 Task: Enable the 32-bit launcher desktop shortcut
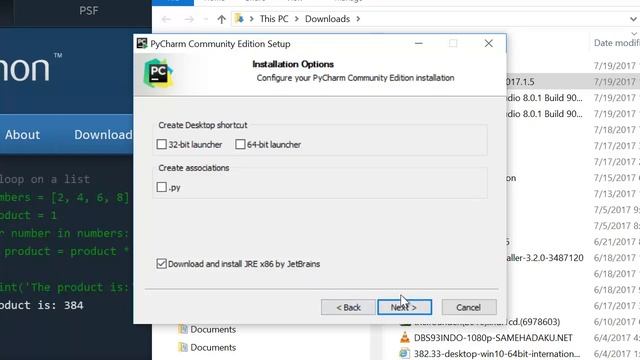(x=162, y=144)
